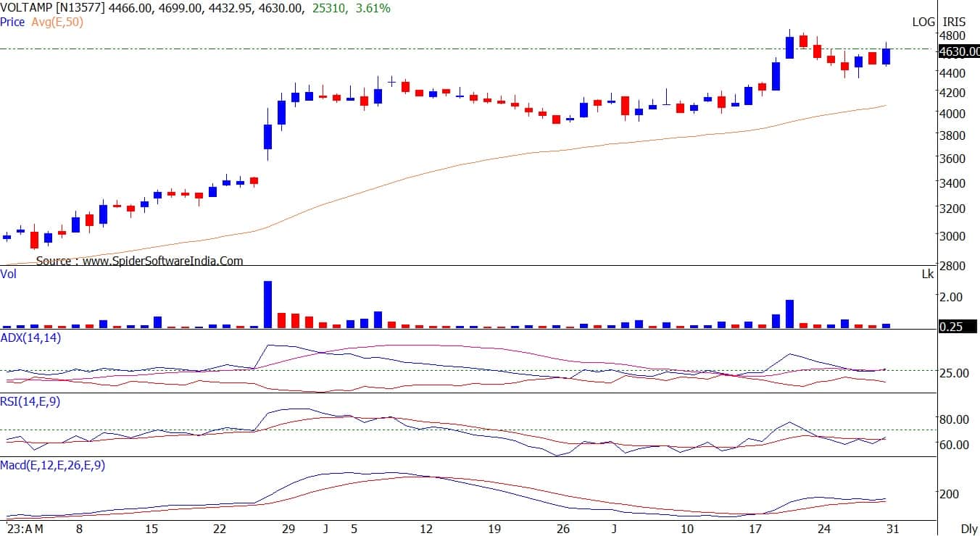Viewport: 980px width, 536px height.
Task: Select the Dly timeframe label
Action: pos(968,529)
